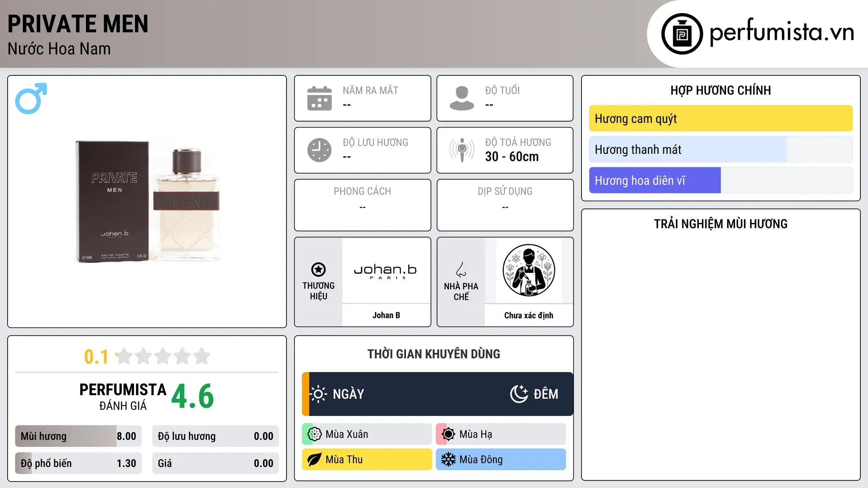Click the 30 - 60cm sillage value
The width and height of the screenshot is (868, 488).
[512, 157]
